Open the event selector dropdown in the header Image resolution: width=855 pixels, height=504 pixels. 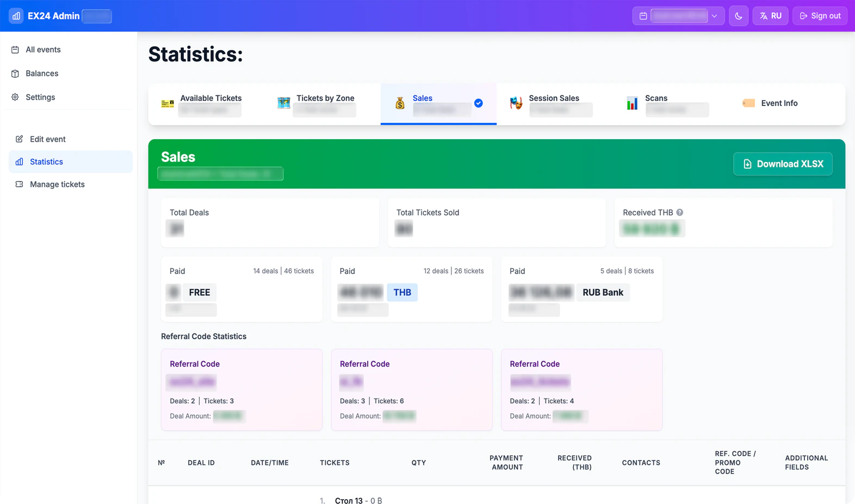[678, 16]
